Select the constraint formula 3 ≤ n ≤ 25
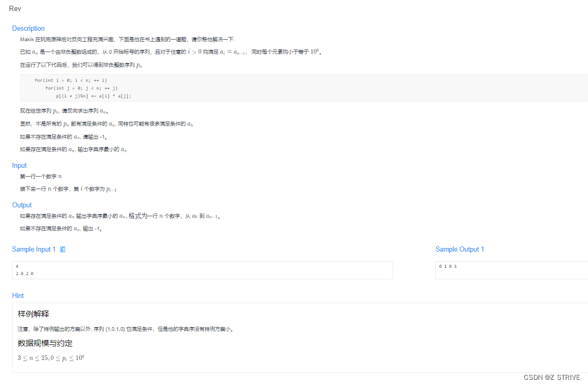This screenshot has width=588, height=385. coord(31,357)
